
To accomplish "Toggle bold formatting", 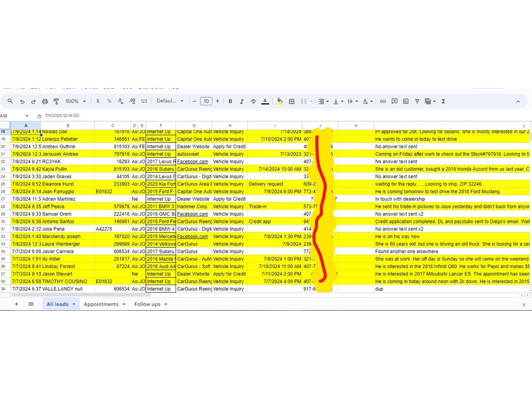I will click(230, 101).
